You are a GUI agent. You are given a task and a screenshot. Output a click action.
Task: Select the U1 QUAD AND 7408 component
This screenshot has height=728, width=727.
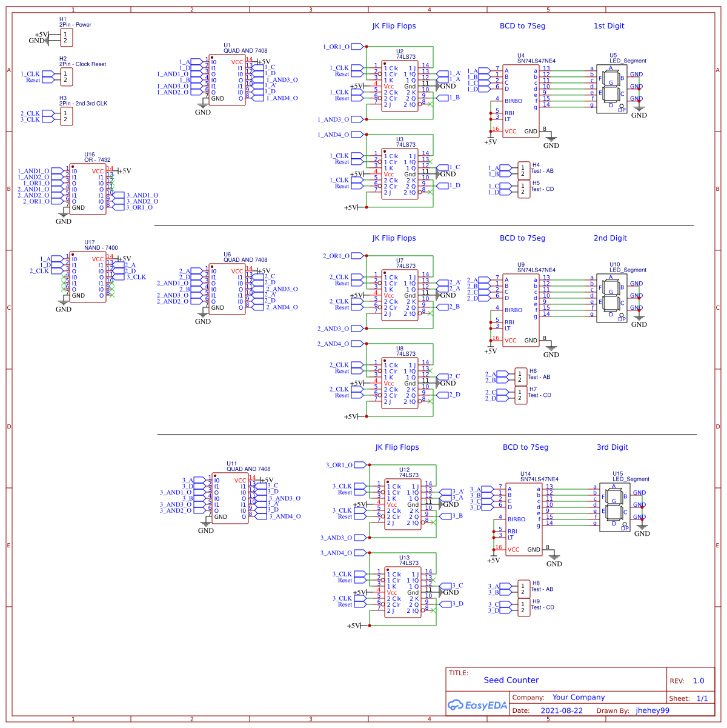pos(227,79)
